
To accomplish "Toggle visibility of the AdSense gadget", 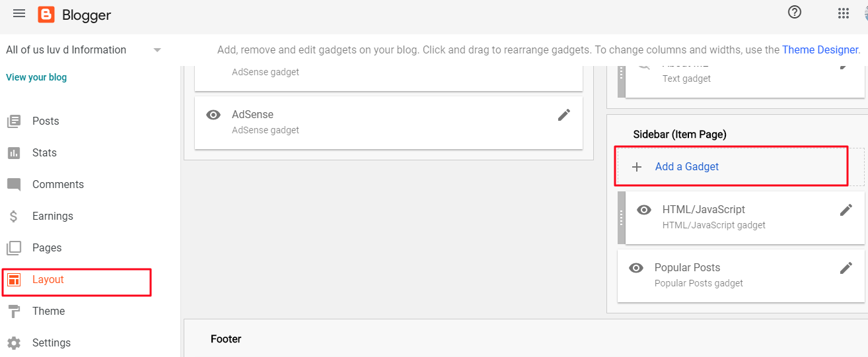I will click(x=213, y=115).
